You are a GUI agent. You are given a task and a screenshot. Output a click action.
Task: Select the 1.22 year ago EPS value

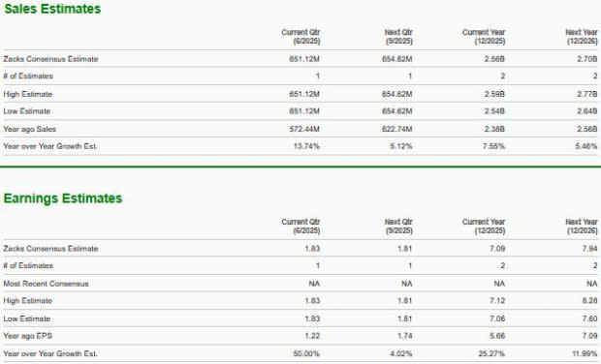pos(312,336)
